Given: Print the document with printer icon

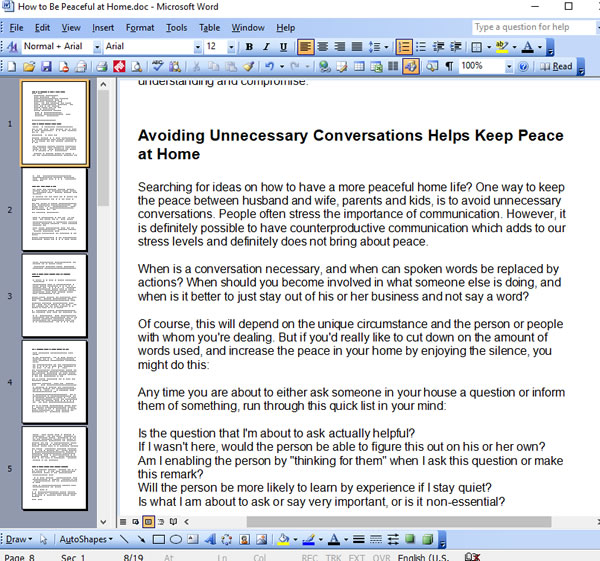Looking at the screenshot, I should 102,67.
